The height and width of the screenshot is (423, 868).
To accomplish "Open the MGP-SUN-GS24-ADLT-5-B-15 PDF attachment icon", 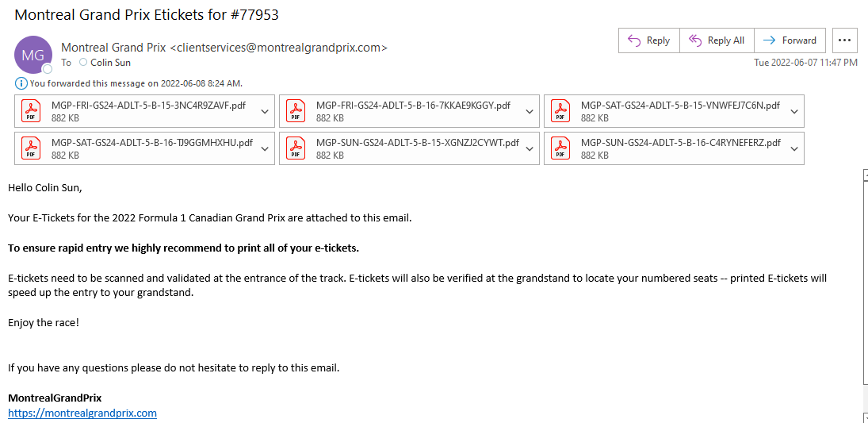I will (295, 148).
